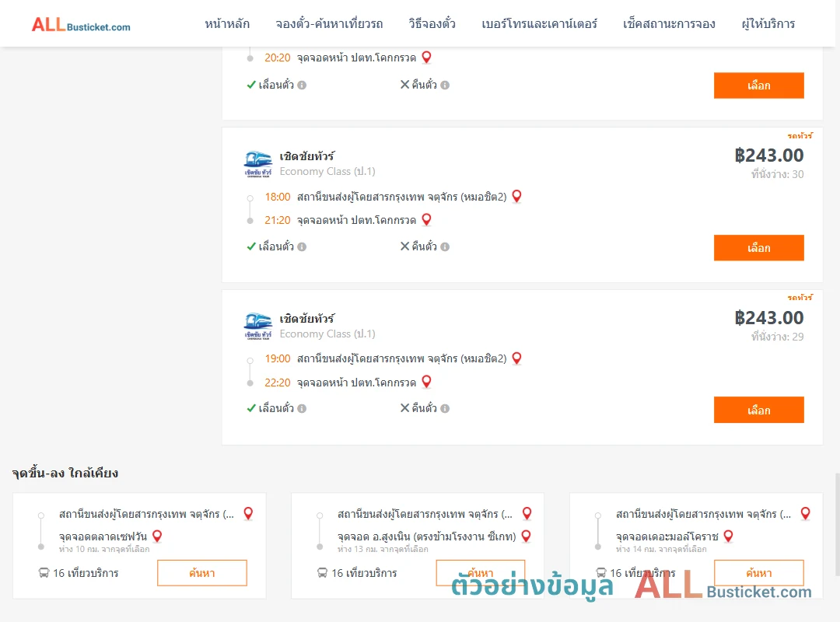
Task: Open origin station pin in อ.สูงเนิน card
Action: (x=527, y=513)
